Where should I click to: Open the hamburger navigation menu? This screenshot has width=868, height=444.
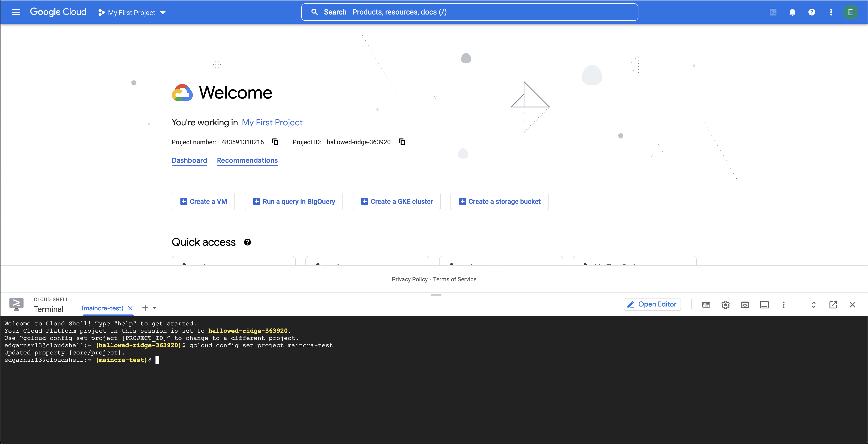[16, 12]
